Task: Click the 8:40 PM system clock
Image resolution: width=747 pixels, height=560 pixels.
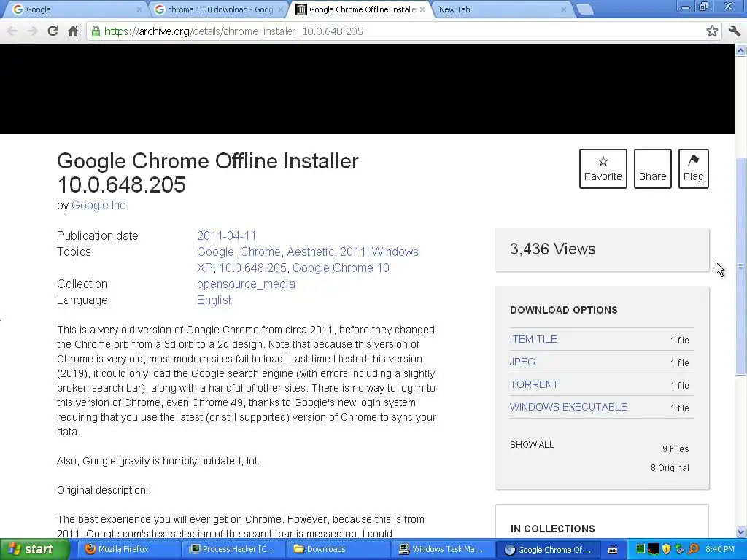Action: point(719,549)
